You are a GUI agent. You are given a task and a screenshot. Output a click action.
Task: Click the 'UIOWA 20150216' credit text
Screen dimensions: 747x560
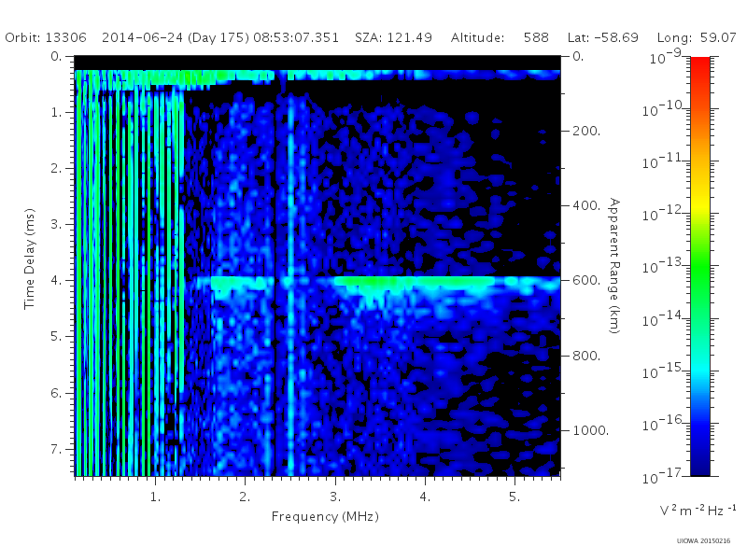(x=703, y=541)
